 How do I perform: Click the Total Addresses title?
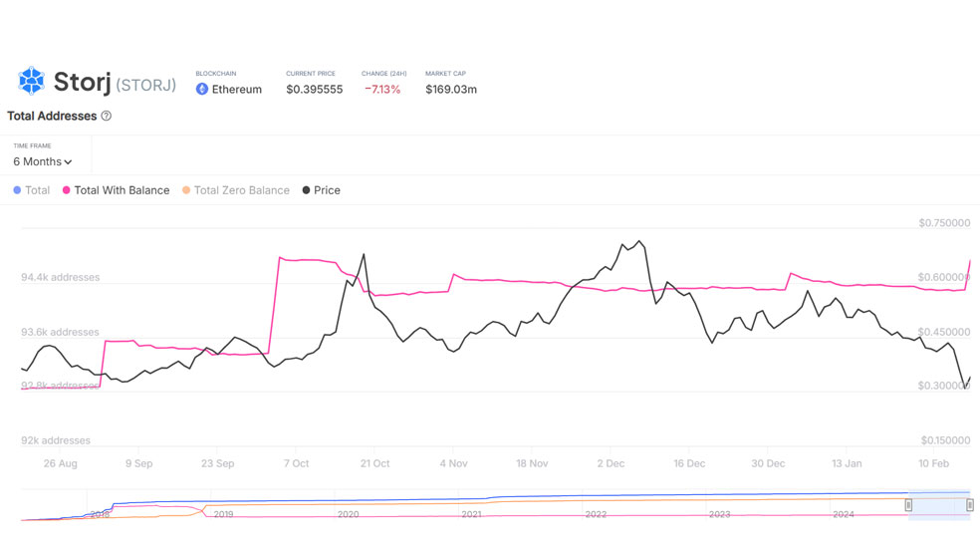click(52, 116)
